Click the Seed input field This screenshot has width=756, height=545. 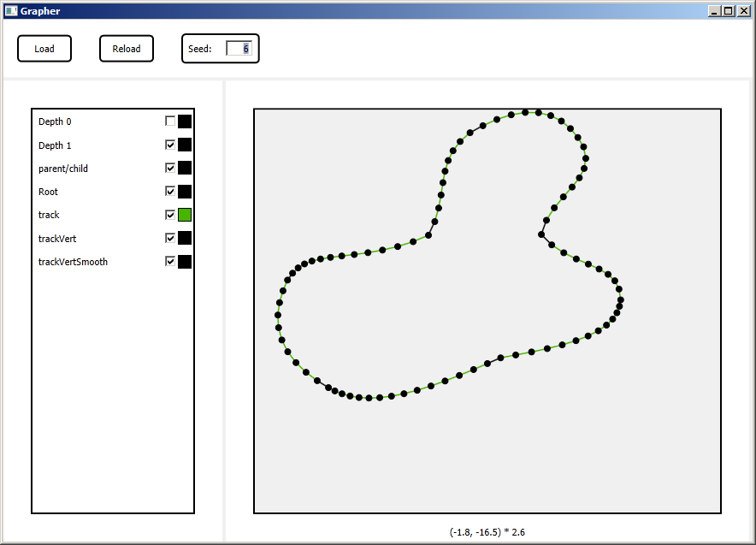239,49
